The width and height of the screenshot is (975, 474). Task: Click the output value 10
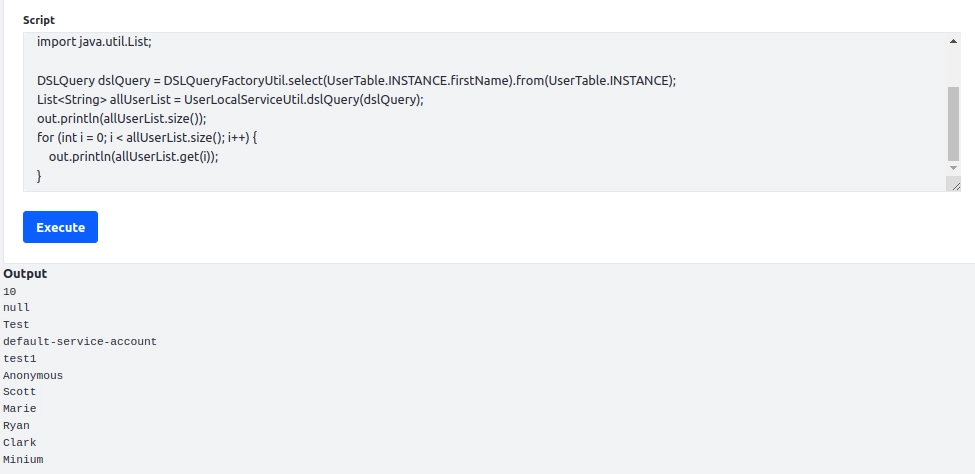click(9, 292)
